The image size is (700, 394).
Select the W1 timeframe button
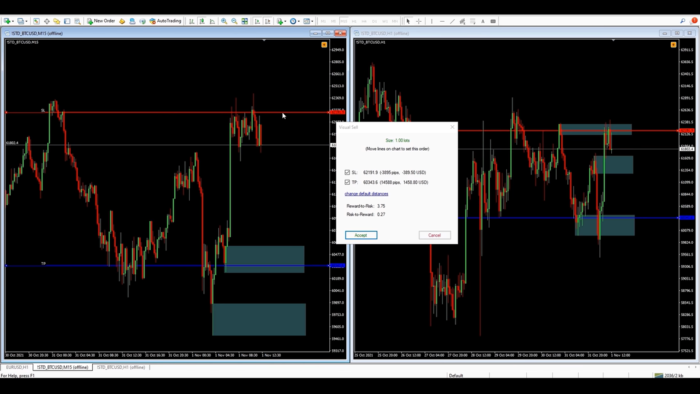385,21
